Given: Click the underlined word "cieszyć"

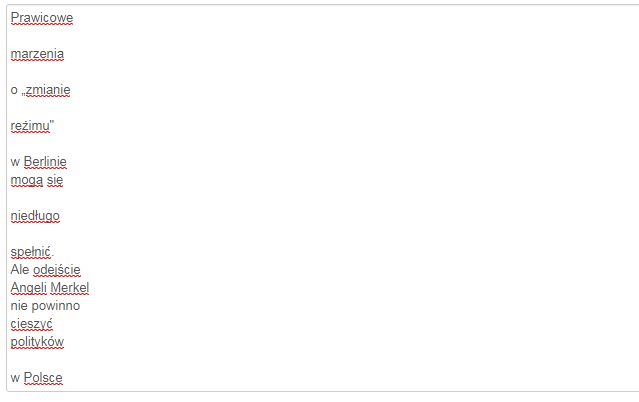Looking at the screenshot, I should [x=31, y=324].
